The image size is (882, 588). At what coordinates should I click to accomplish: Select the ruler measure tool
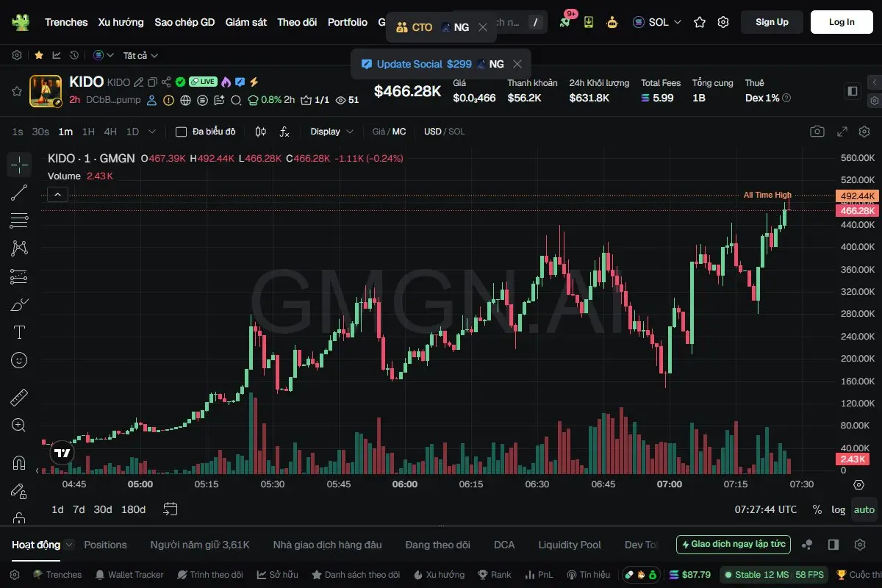(x=19, y=398)
